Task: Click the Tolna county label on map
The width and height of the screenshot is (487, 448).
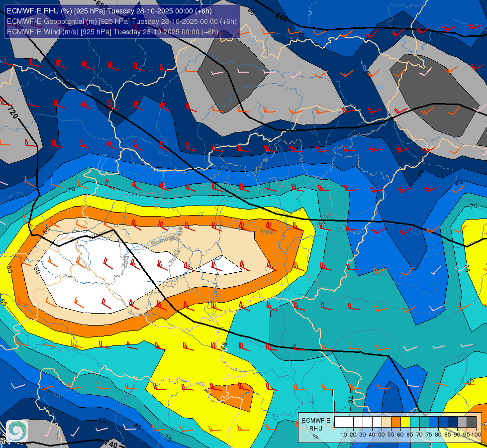Action: pos(174,257)
